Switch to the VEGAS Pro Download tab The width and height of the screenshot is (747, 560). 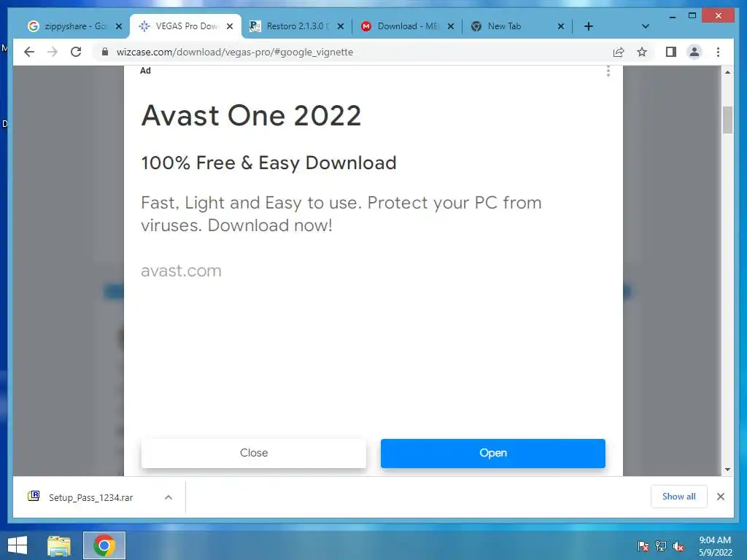(x=186, y=26)
